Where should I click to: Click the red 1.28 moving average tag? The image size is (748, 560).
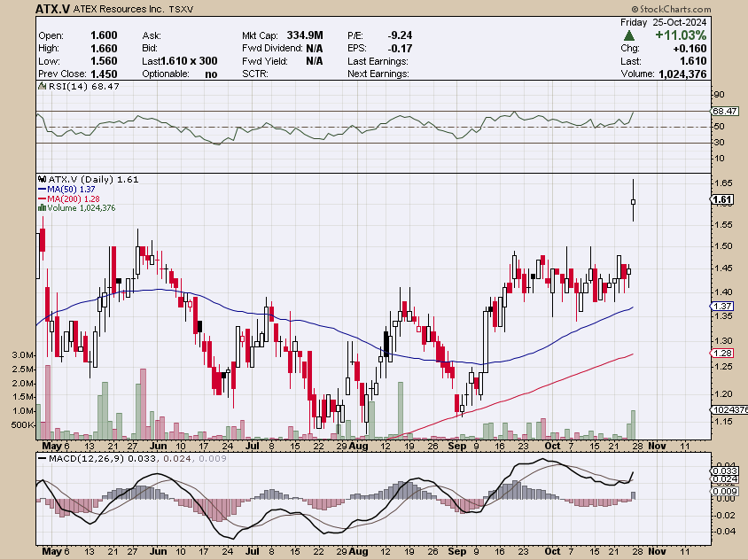[721, 354]
